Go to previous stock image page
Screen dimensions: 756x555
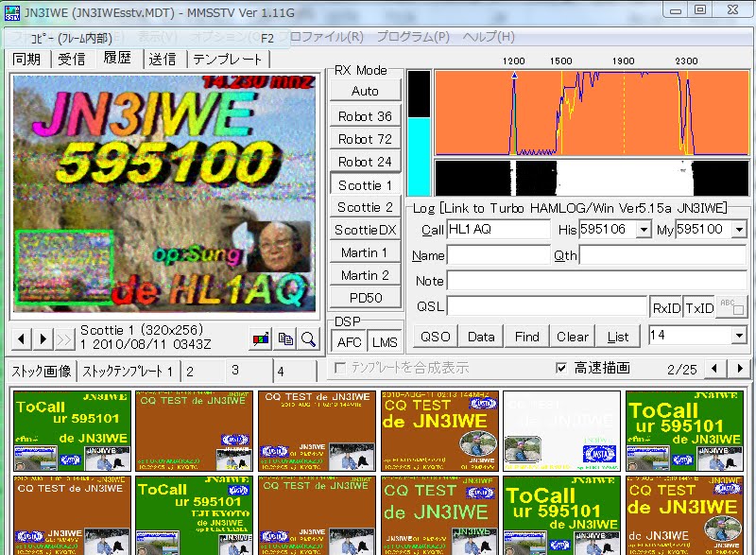click(x=714, y=369)
